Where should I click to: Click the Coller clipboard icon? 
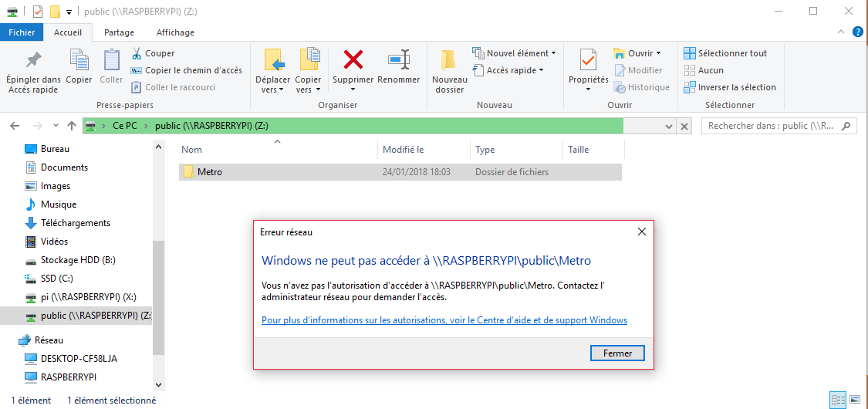(112, 59)
